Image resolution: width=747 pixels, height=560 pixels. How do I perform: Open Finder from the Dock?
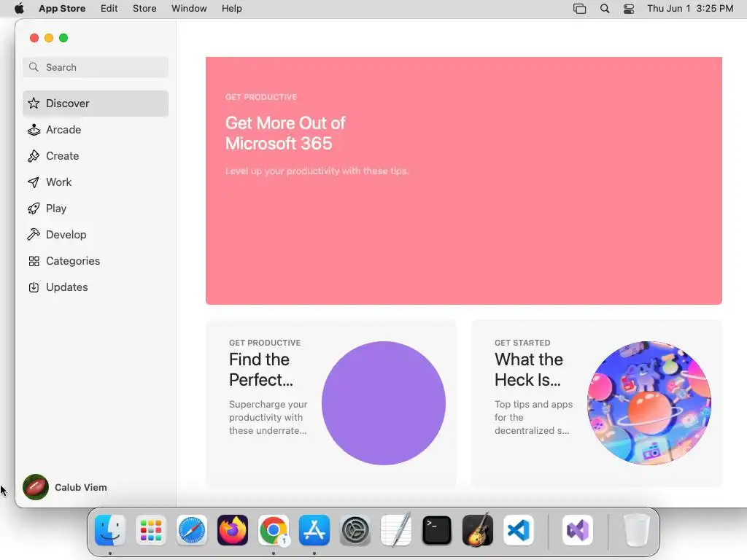110,530
